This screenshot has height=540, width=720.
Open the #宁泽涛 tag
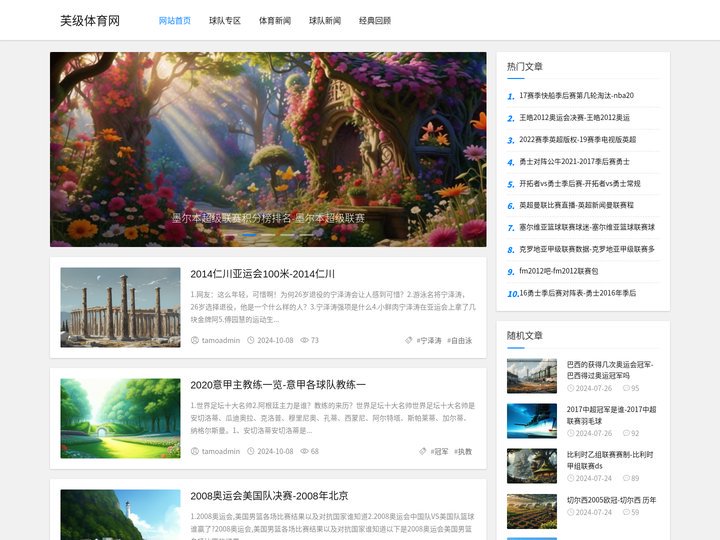[429, 340]
